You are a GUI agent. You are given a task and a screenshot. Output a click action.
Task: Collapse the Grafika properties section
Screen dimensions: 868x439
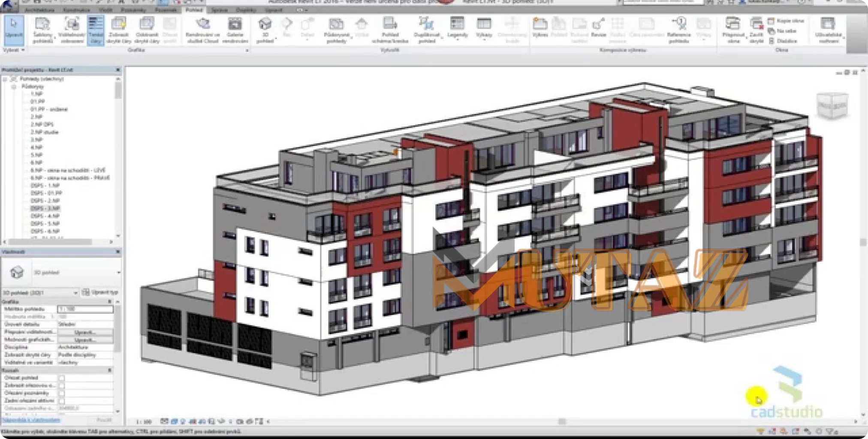(110, 302)
